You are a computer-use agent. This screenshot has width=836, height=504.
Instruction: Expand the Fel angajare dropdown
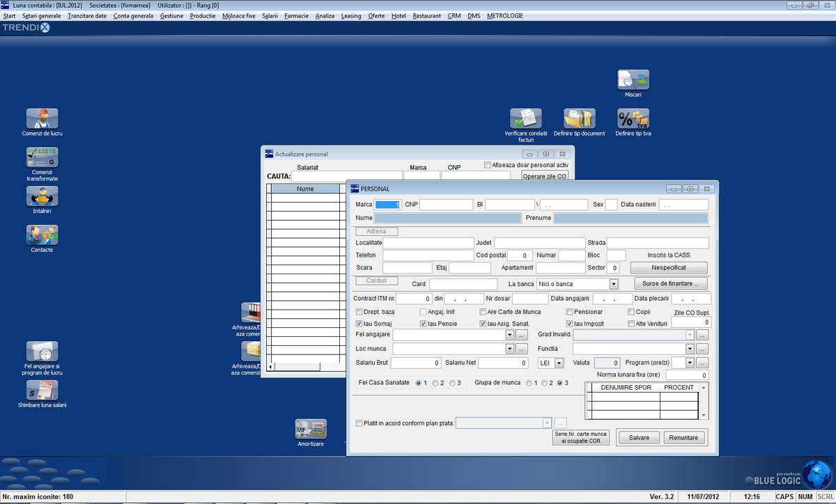click(509, 334)
